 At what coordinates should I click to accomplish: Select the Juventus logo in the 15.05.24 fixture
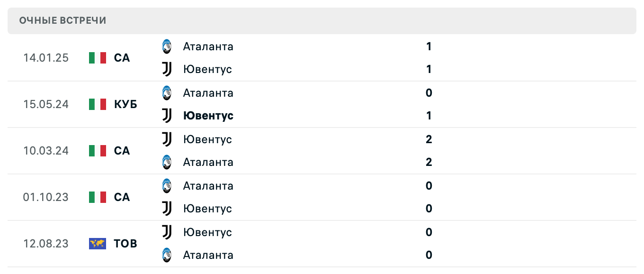tap(167, 116)
